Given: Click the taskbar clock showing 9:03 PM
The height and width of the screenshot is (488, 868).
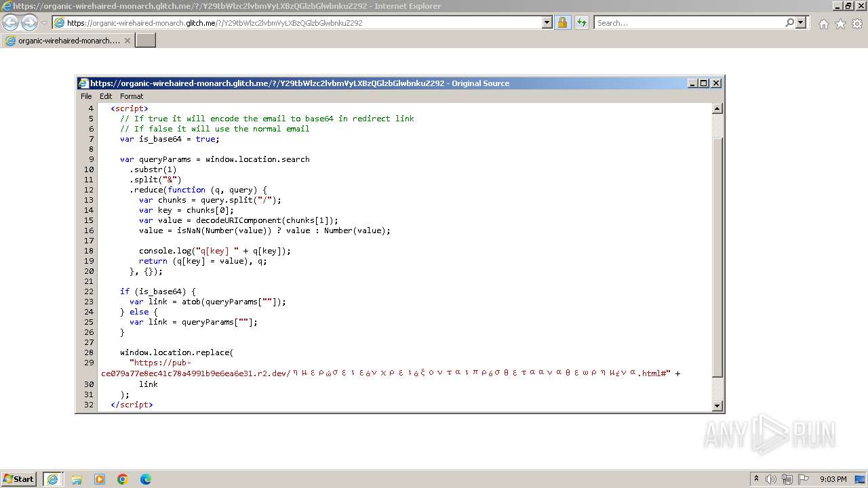Looking at the screenshot, I should point(833,479).
